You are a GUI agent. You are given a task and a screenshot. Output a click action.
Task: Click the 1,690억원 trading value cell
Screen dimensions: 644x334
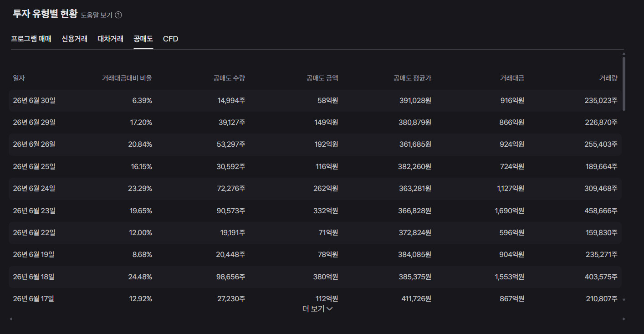coord(510,211)
